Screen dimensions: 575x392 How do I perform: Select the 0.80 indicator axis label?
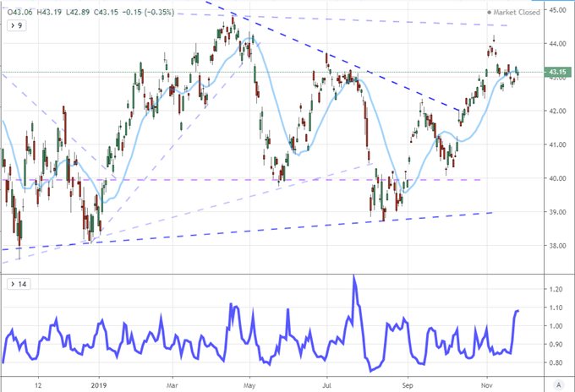click(x=556, y=362)
